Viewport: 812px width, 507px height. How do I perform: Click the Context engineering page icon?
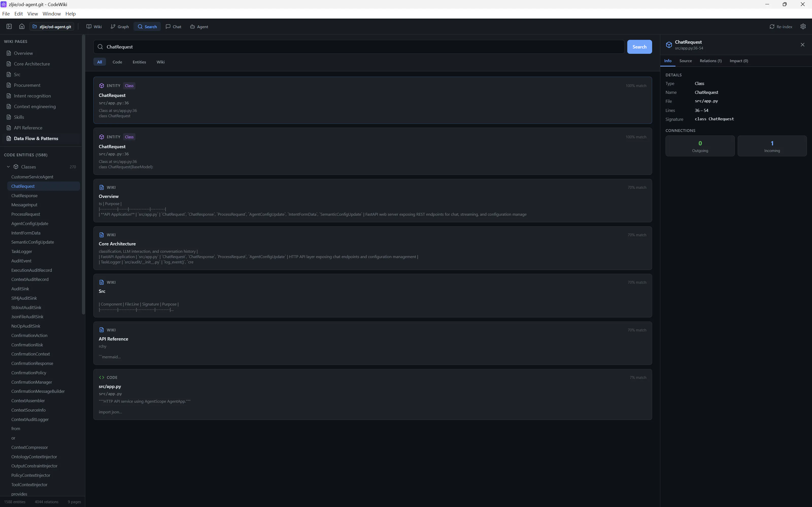[9, 107]
